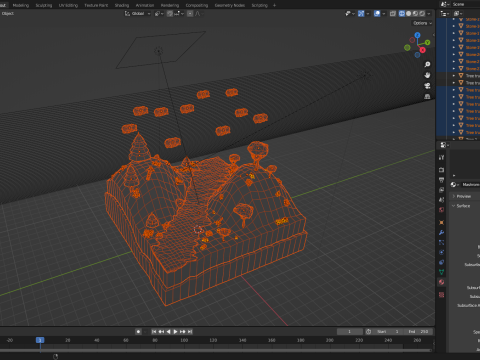Open the Render properties tab

[x=441, y=170]
